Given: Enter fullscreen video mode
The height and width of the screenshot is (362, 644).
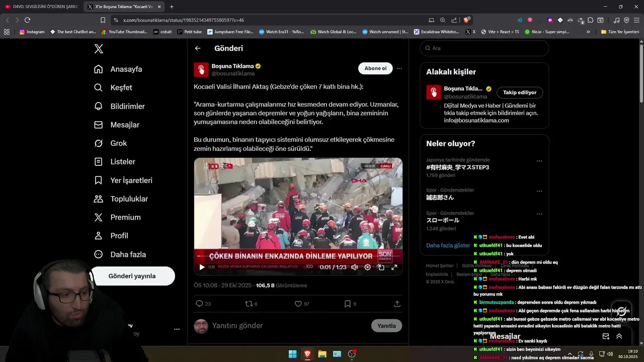Looking at the screenshot, I should pos(394,267).
